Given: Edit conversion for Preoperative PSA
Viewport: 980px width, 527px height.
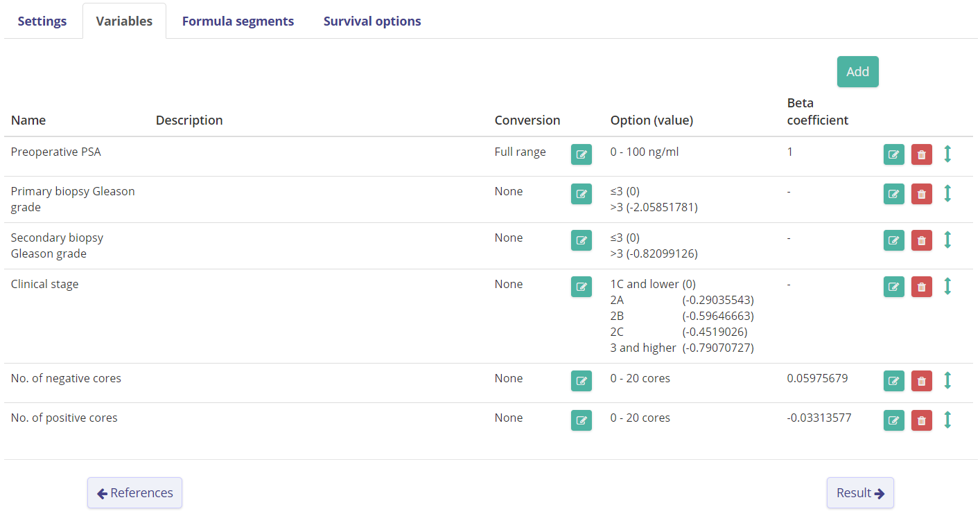Looking at the screenshot, I should point(581,154).
